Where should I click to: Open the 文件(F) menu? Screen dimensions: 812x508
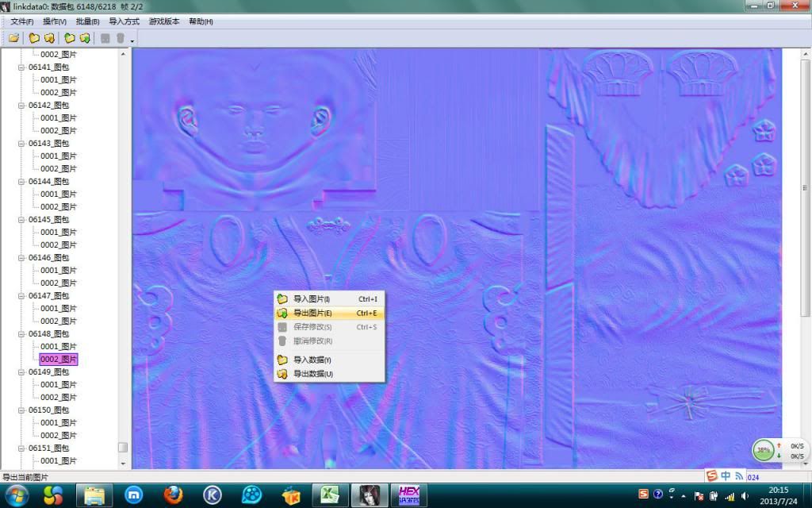pos(21,21)
